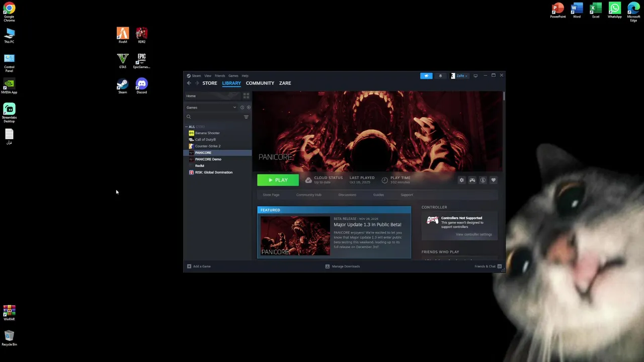Open the WinRAR desktop icon
The width and height of the screenshot is (644, 362).
pos(9,313)
